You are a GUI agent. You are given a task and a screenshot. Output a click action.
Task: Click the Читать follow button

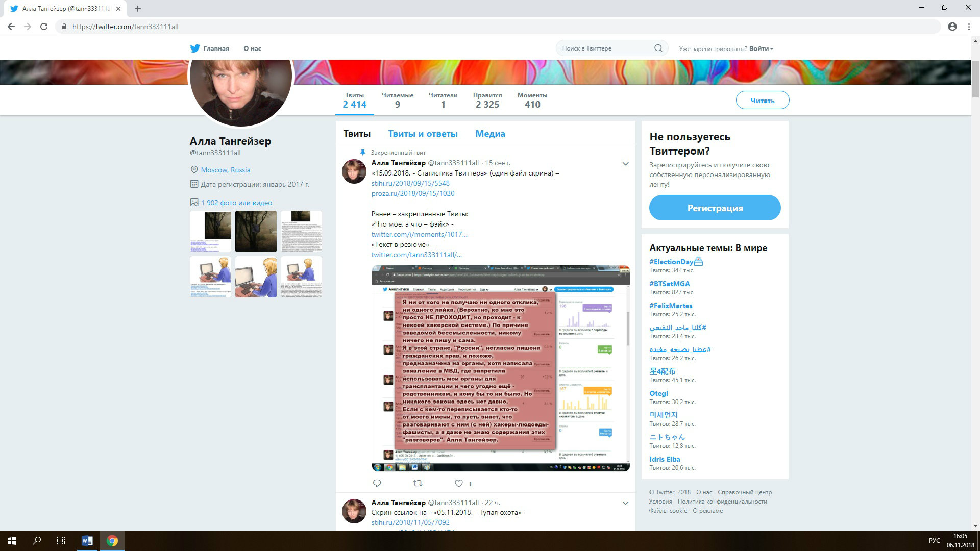coord(763,101)
